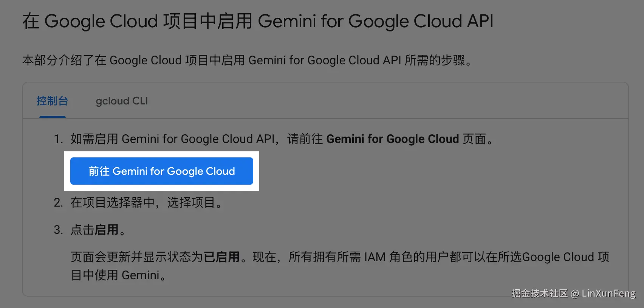Click the 掘金技术社区 watermark text
Viewport: 644px width, 308px height.
pyautogui.click(x=539, y=293)
